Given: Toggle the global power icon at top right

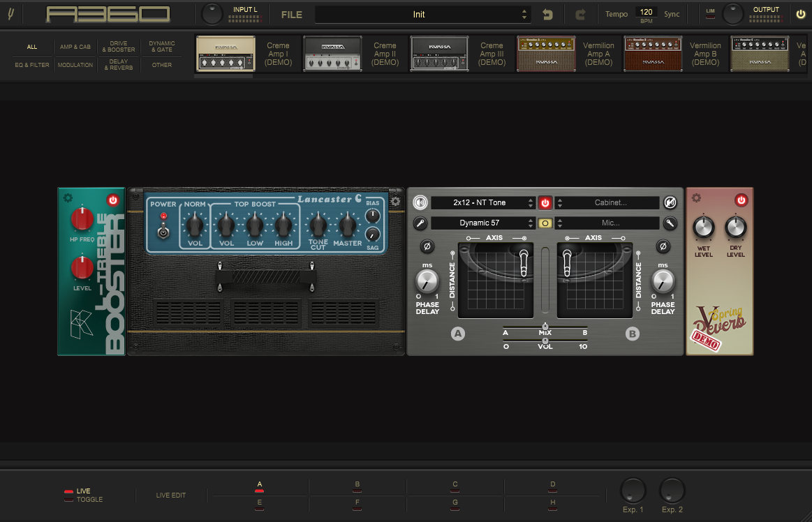Looking at the screenshot, I should tap(801, 14).
